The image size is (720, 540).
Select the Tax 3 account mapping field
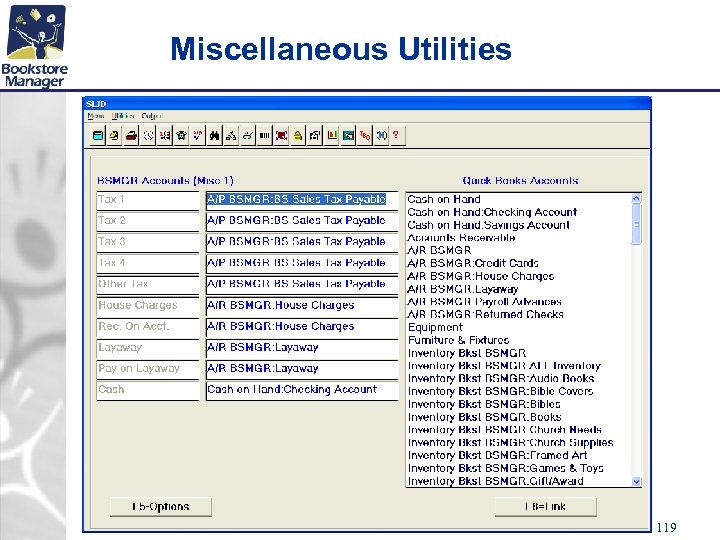coord(302,242)
